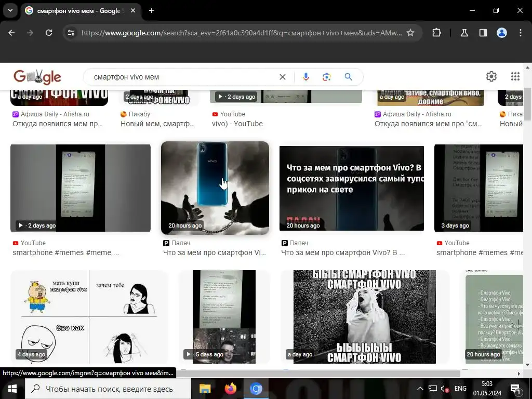Open link 'Откуда появился мем пр...' from Afisha

point(57,124)
